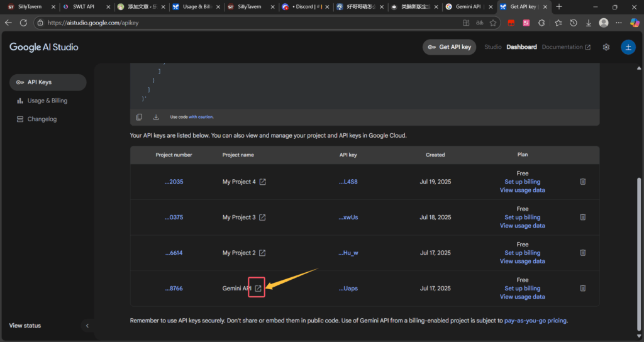Copy the code snippet with copy icon
The height and width of the screenshot is (342, 644).
point(139,117)
